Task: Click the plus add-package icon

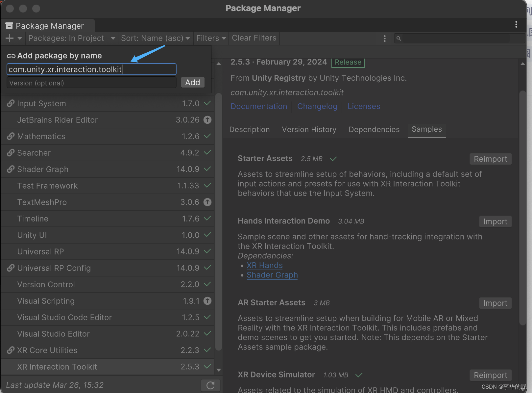Action: pyautogui.click(x=9, y=38)
